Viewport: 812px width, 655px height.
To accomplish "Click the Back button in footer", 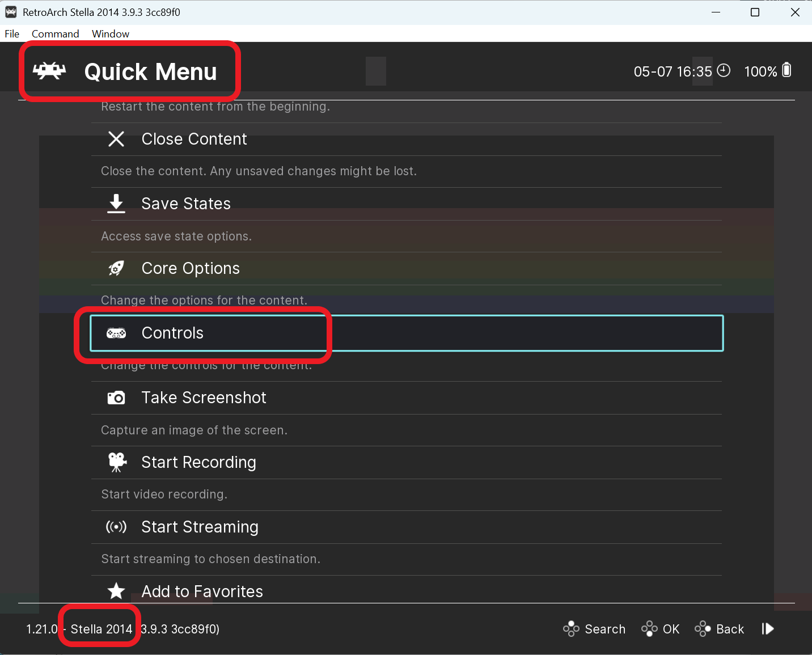I will (x=730, y=629).
